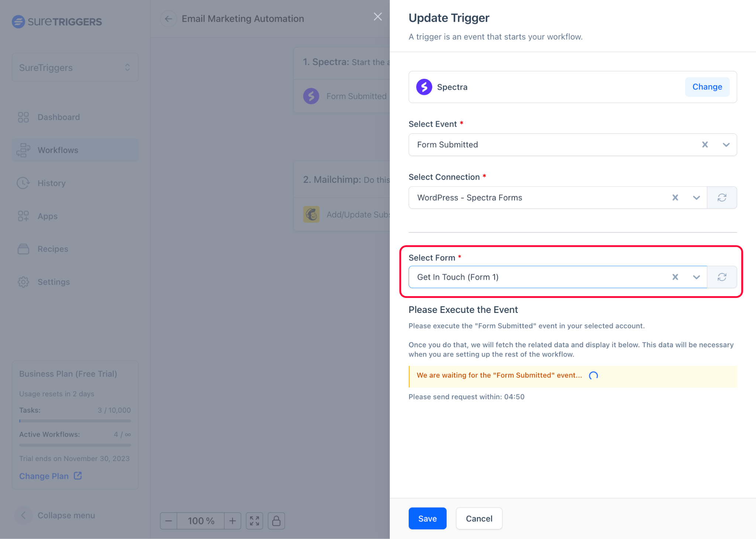Click the Spectra app icon
Image resolution: width=756 pixels, height=539 pixels.
pos(425,87)
